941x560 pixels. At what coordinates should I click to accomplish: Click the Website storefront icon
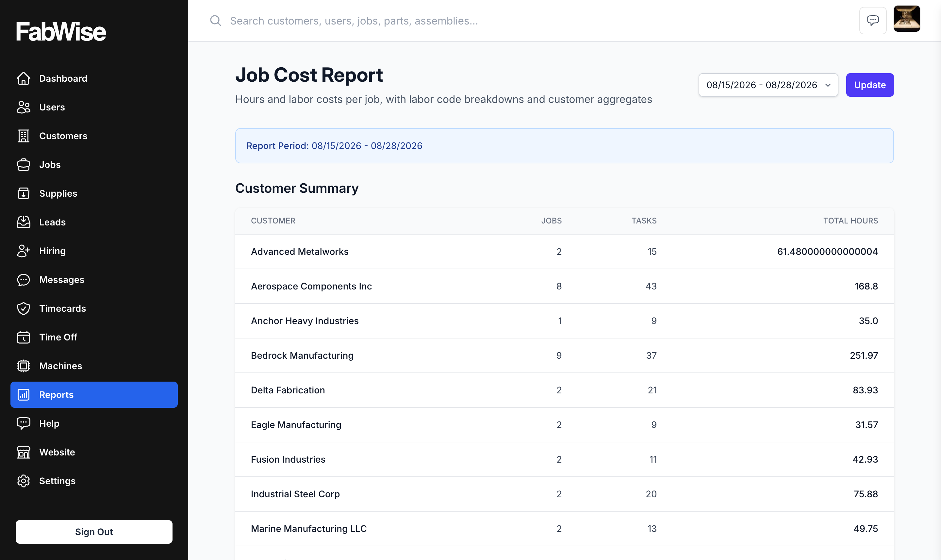click(24, 452)
